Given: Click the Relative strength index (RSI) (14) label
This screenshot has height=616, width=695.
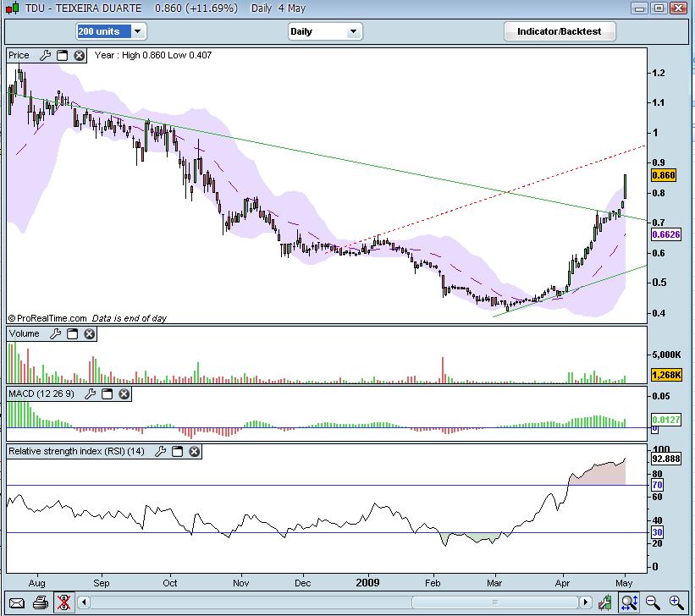Looking at the screenshot, I should [x=76, y=451].
